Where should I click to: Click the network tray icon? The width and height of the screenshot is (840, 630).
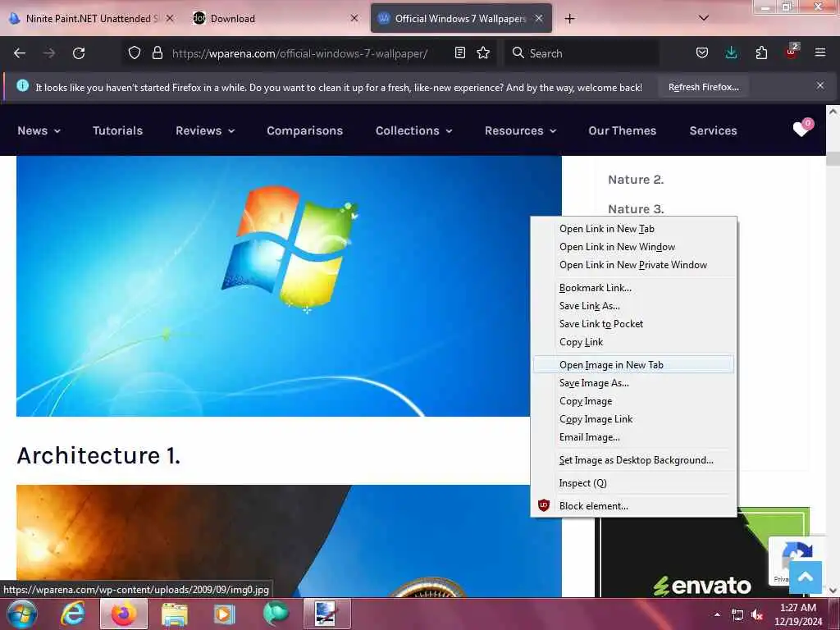(737, 615)
